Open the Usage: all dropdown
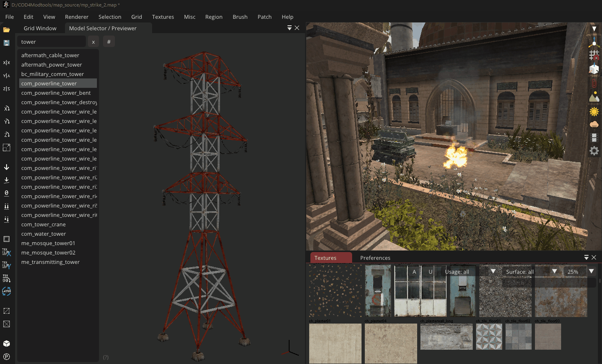602x364 pixels. tap(470, 271)
